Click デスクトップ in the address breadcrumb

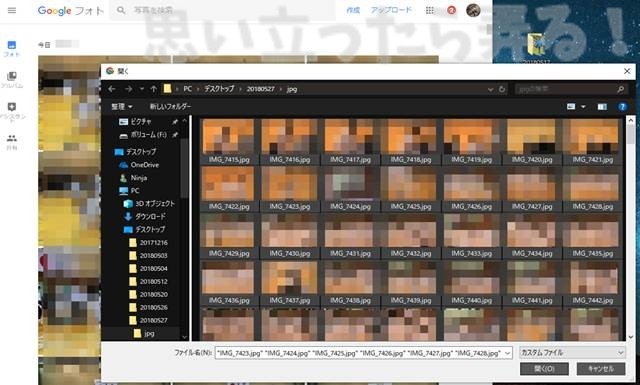click(219, 89)
